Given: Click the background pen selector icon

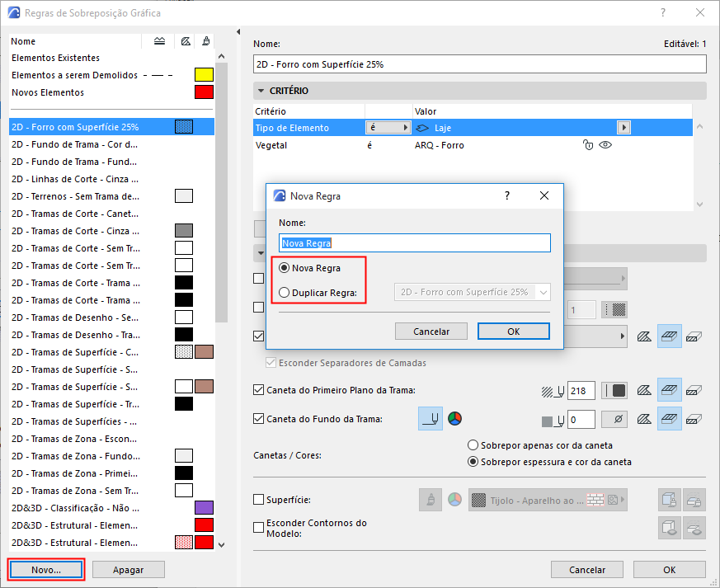Looking at the screenshot, I should click(431, 419).
